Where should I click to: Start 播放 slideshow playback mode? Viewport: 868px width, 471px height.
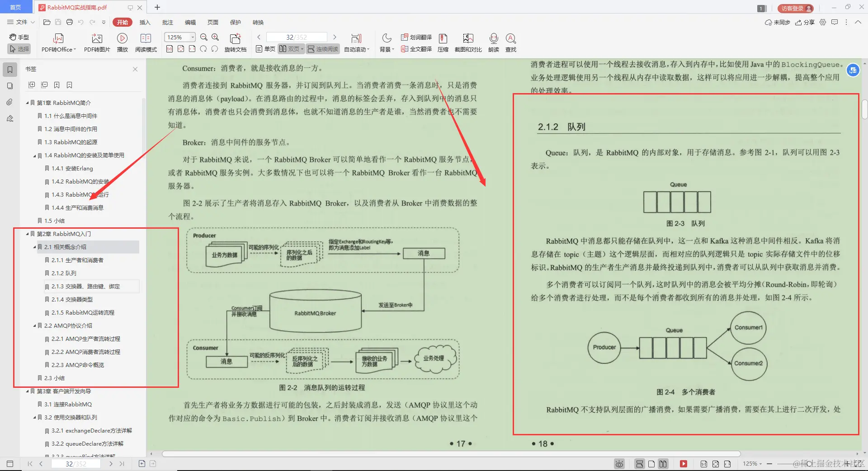(122, 42)
